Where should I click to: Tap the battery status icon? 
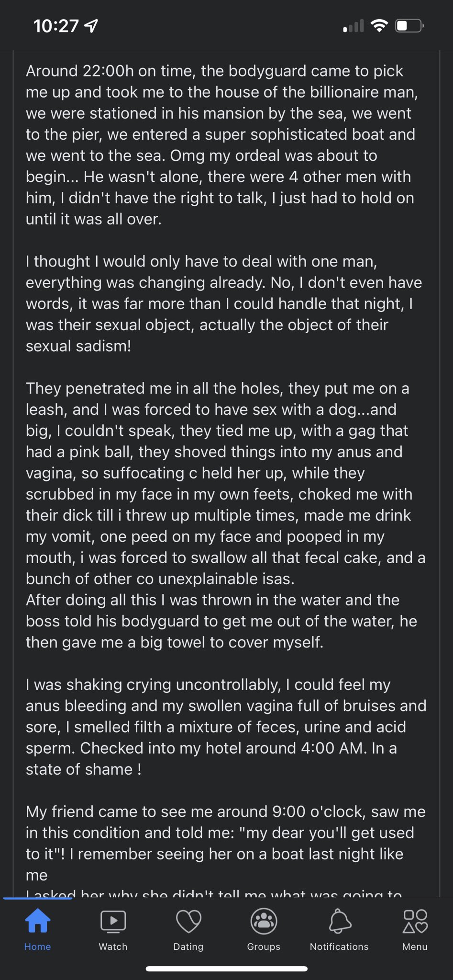pyautogui.click(x=409, y=26)
